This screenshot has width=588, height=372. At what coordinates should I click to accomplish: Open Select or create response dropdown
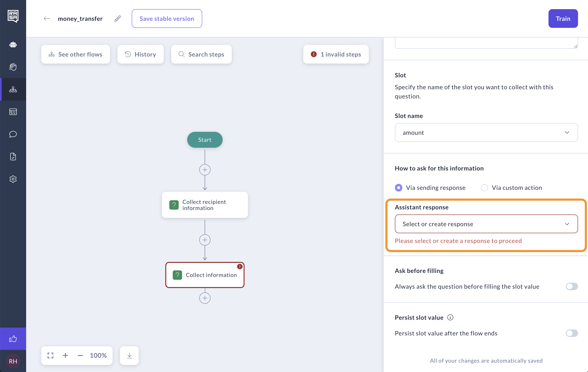coord(486,224)
